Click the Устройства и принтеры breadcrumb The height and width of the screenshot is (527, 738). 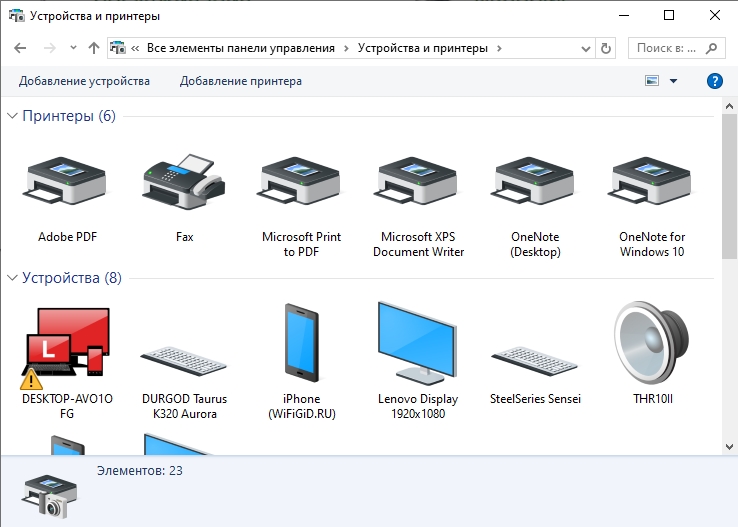[425, 48]
